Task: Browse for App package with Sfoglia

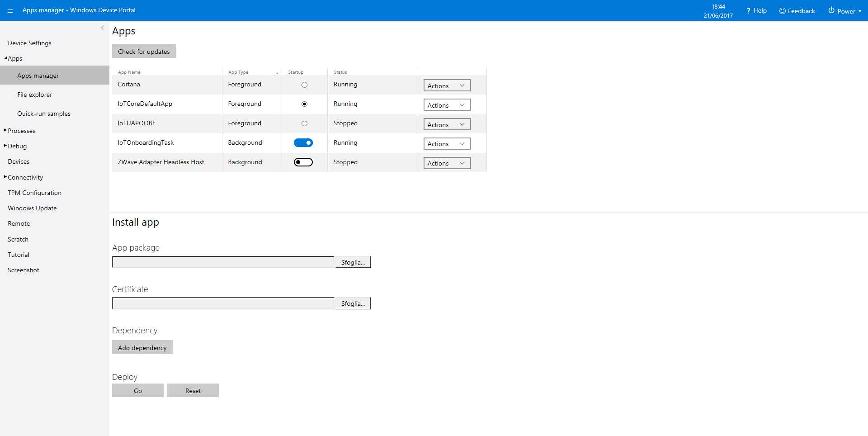Action: click(353, 262)
